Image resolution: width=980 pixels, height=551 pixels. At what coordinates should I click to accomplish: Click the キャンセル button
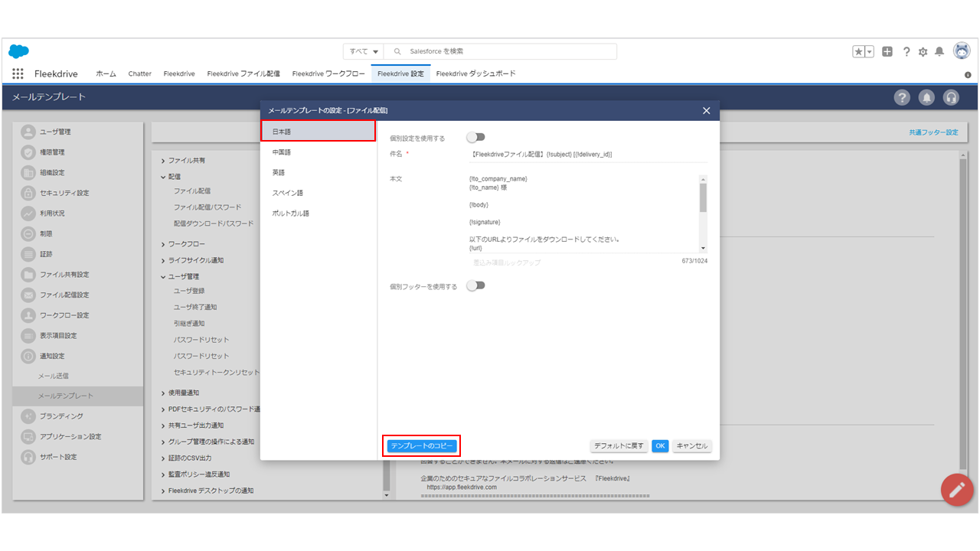tap(692, 445)
